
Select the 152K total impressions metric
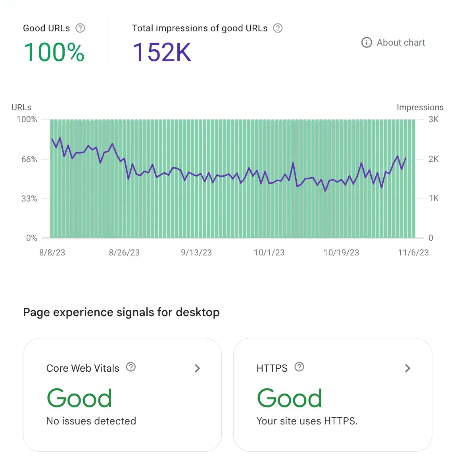coord(162,52)
